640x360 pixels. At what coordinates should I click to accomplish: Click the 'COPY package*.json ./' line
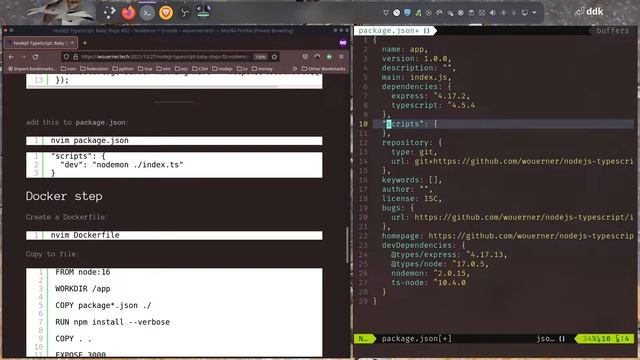103,305
